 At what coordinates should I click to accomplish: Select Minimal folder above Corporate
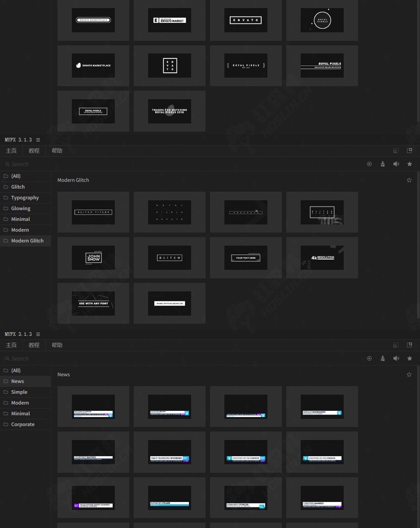(x=25, y=413)
